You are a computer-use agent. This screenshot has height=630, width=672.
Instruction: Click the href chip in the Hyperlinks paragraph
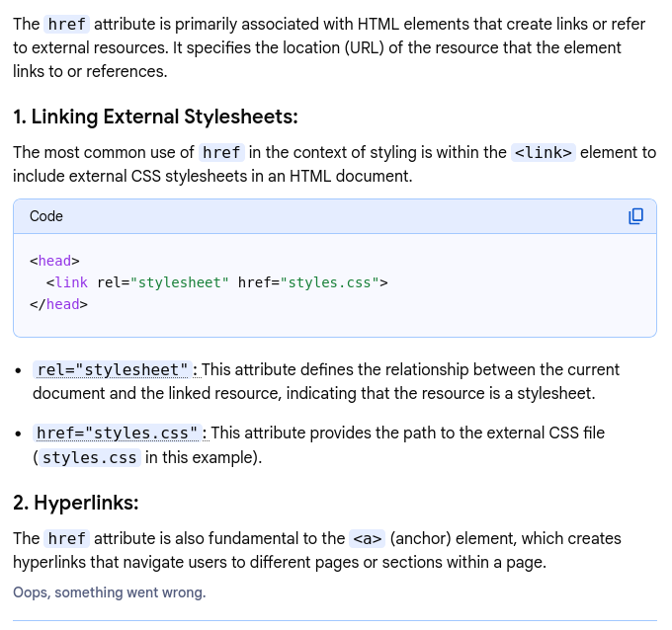[x=67, y=538]
